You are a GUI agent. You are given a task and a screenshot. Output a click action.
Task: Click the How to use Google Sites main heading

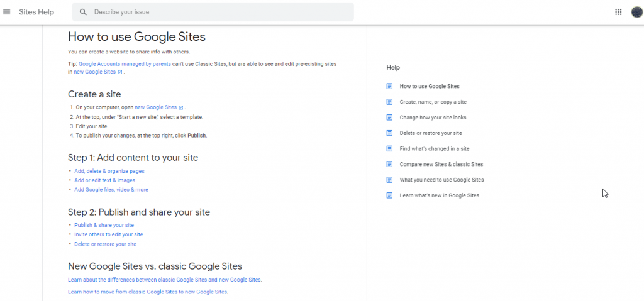point(136,37)
